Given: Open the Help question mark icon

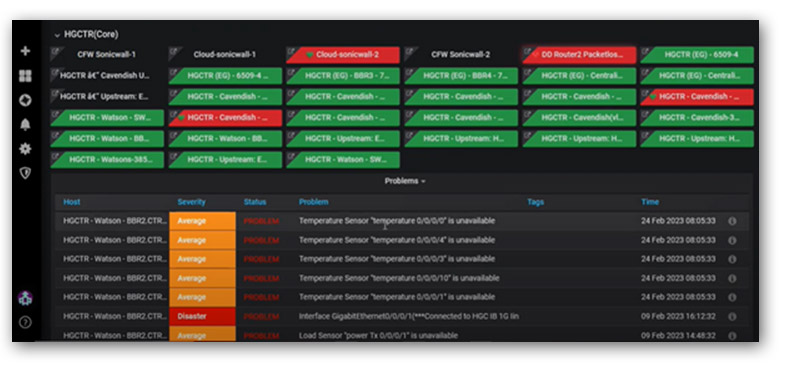Looking at the screenshot, I should (x=25, y=322).
